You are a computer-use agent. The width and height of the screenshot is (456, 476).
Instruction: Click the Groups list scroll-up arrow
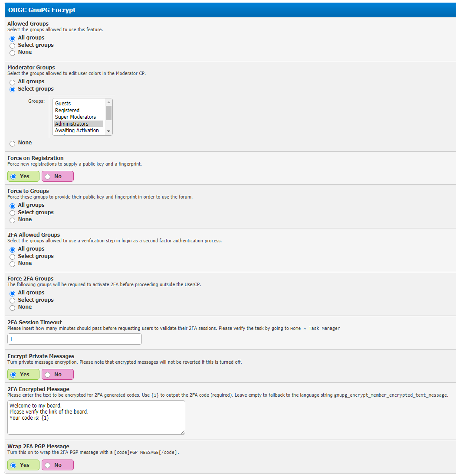[x=109, y=102]
